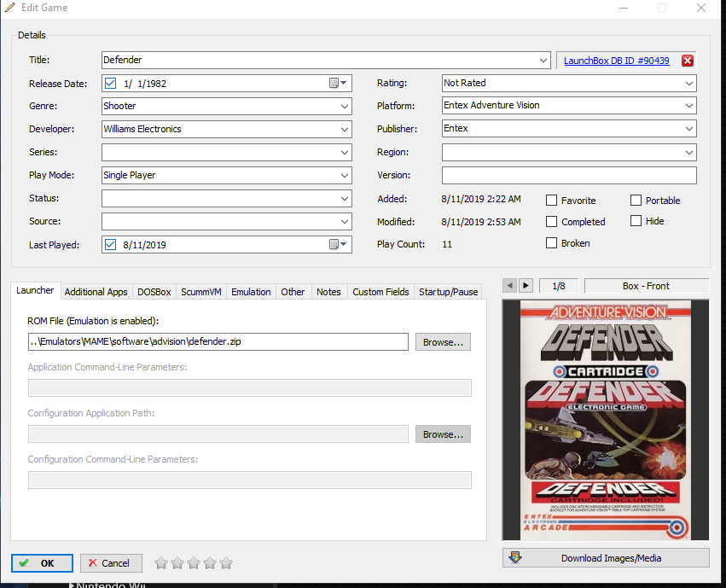Enable the Portable checkbox
726x588 pixels.
point(636,200)
